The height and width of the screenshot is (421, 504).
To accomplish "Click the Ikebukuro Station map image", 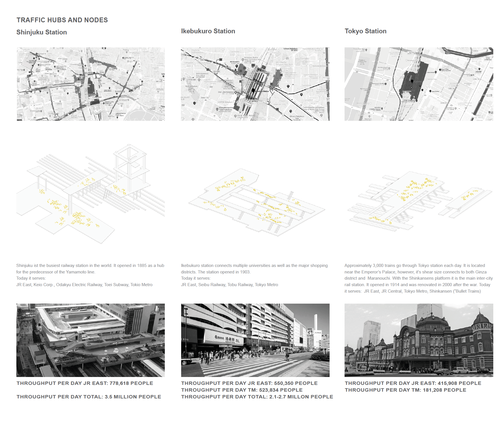I will [255, 84].
